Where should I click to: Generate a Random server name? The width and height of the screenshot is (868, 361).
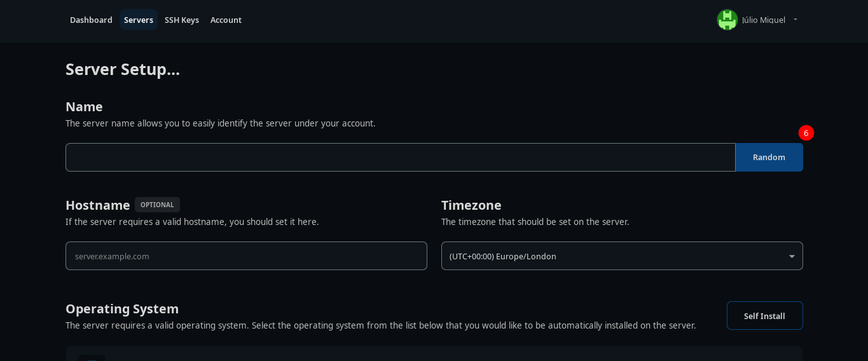(x=769, y=157)
